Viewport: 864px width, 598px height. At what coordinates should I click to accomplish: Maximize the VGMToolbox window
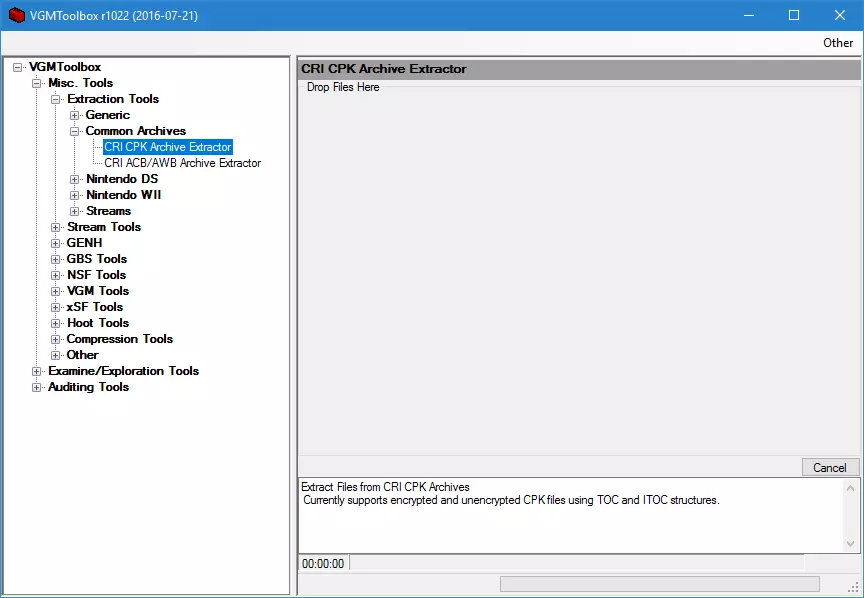click(794, 15)
